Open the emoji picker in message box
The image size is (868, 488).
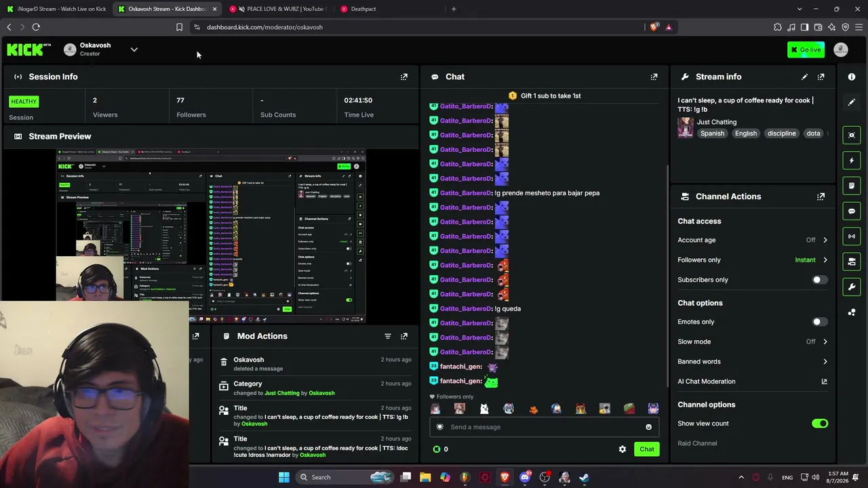click(648, 427)
